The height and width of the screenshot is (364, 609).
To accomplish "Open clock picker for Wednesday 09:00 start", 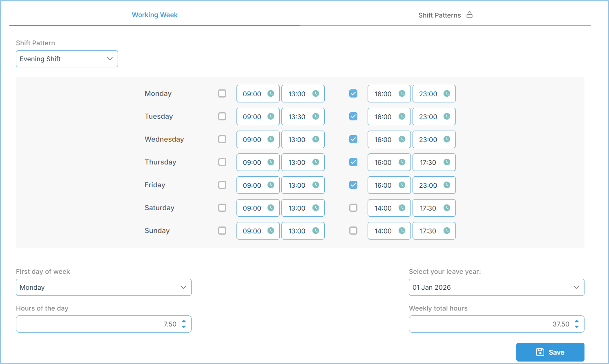I will (271, 139).
